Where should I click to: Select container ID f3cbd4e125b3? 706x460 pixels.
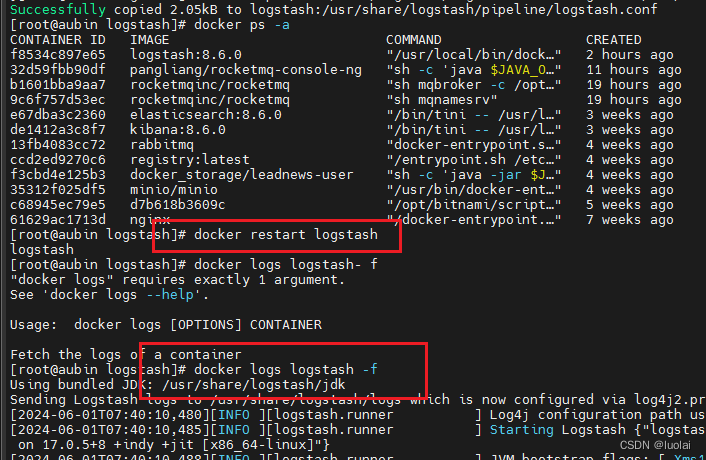tap(58, 175)
